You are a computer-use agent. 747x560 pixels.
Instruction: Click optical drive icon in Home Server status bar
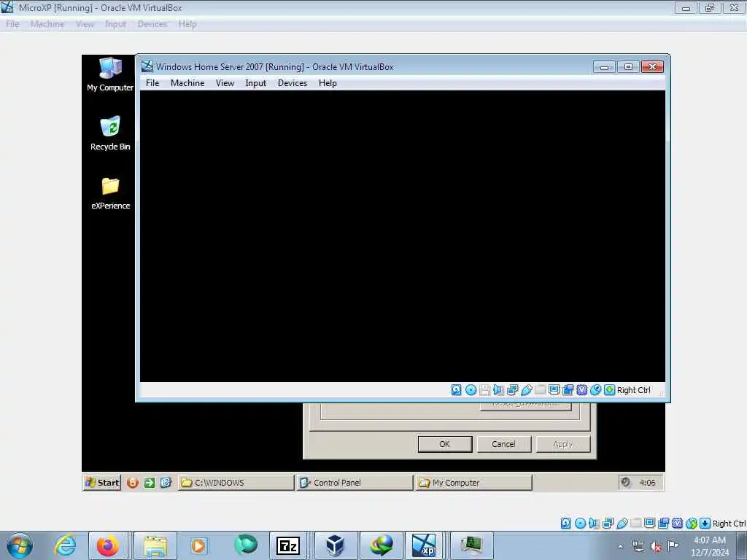tap(471, 390)
